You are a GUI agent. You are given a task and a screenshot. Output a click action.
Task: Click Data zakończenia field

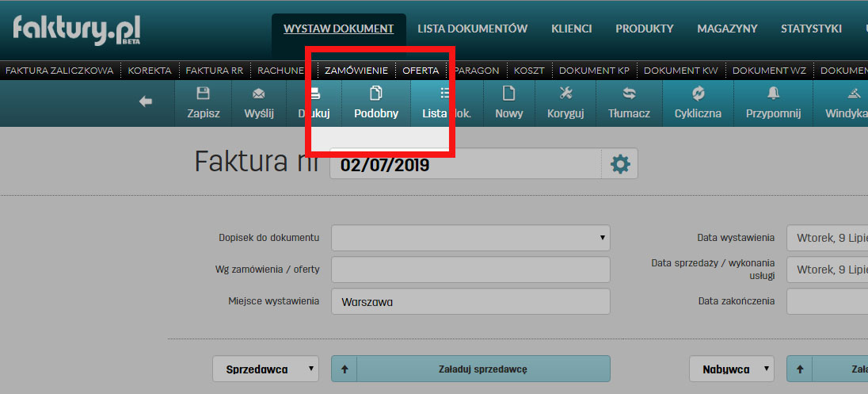[x=827, y=301]
